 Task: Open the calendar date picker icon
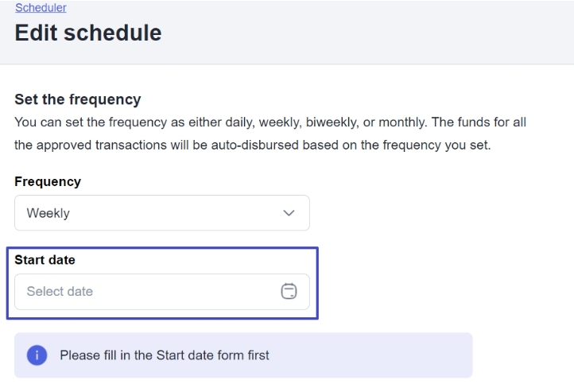pyautogui.click(x=289, y=292)
